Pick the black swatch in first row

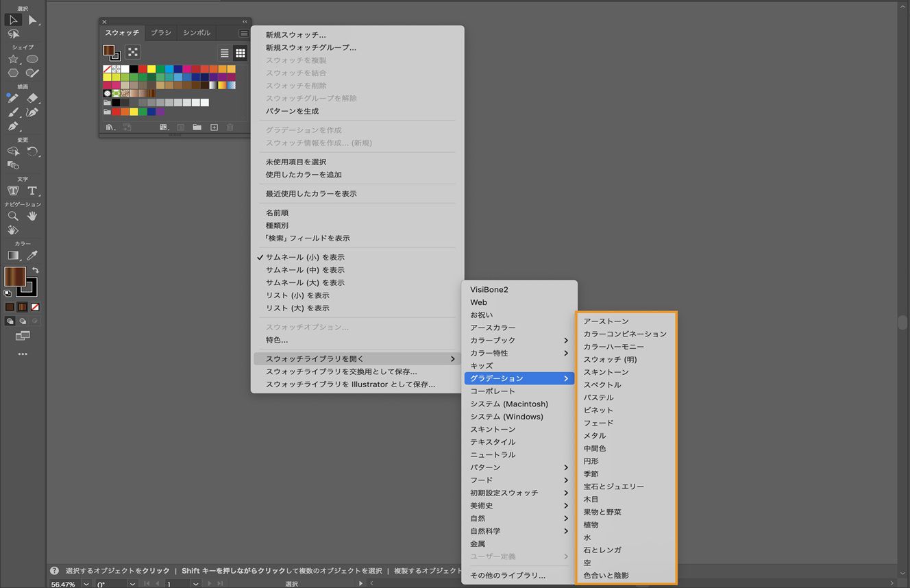pyautogui.click(x=134, y=69)
